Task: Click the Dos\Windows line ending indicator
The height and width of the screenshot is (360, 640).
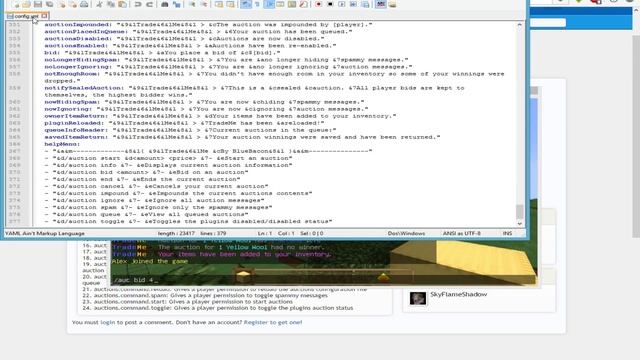Action: pos(406,233)
